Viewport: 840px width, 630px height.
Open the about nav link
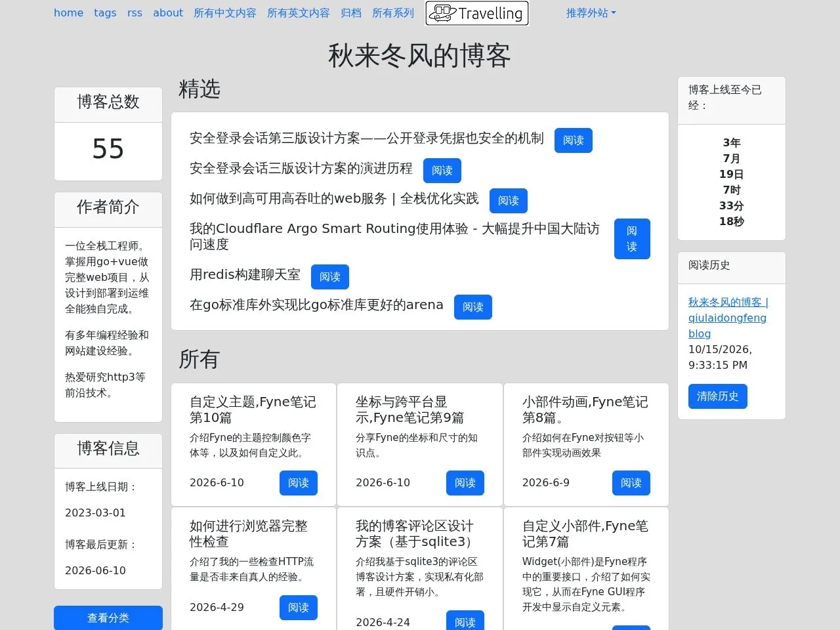click(168, 13)
